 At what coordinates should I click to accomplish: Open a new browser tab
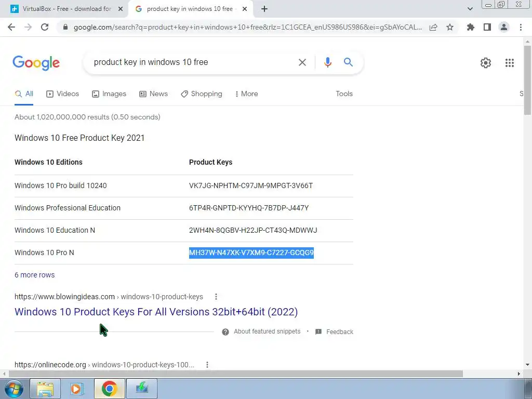point(264,9)
